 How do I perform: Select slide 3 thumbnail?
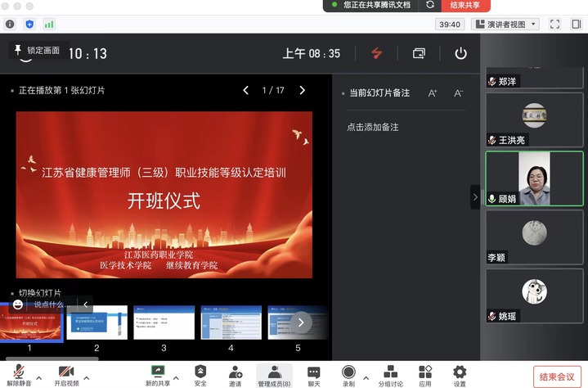pyautogui.click(x=164, y=323)
